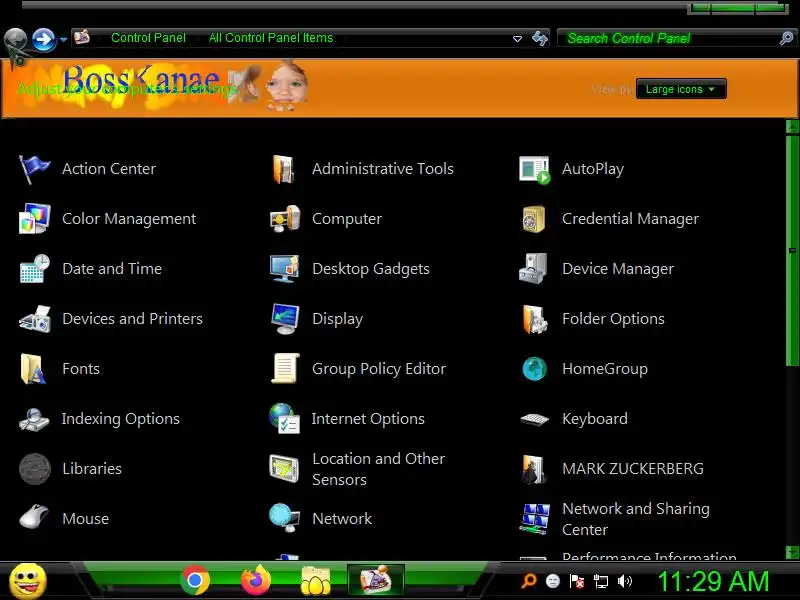This screenshot has height=600, width=800.
Task: Open the Network icon
Action: pyautogui.click(x=284, y=517)
